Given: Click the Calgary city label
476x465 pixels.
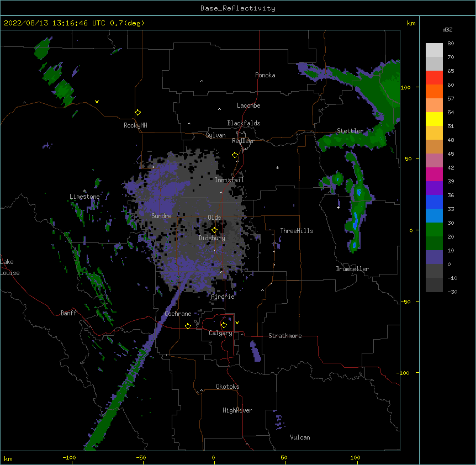Looking at the screenshot, I should pyautogui.click(x=220, y=333).
